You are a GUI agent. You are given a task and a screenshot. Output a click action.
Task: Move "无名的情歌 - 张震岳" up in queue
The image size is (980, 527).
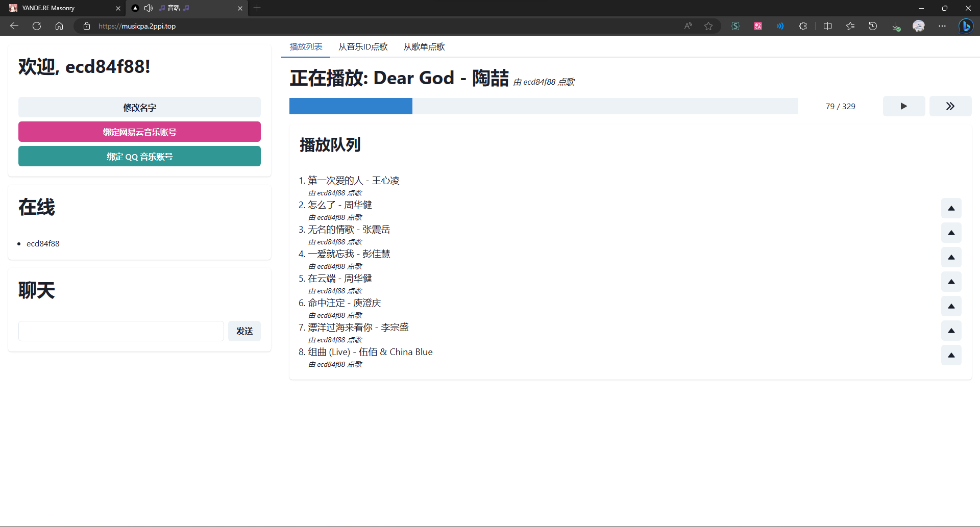[x=951, y=233]
